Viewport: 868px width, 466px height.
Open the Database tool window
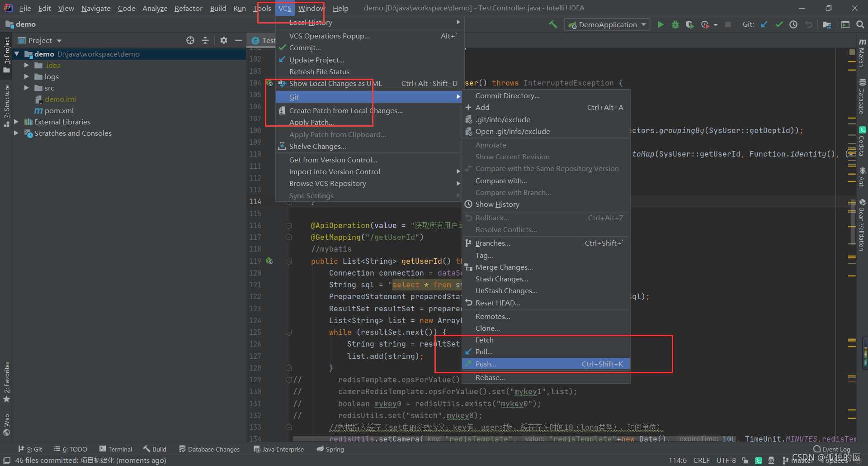(x=862, y=96)
